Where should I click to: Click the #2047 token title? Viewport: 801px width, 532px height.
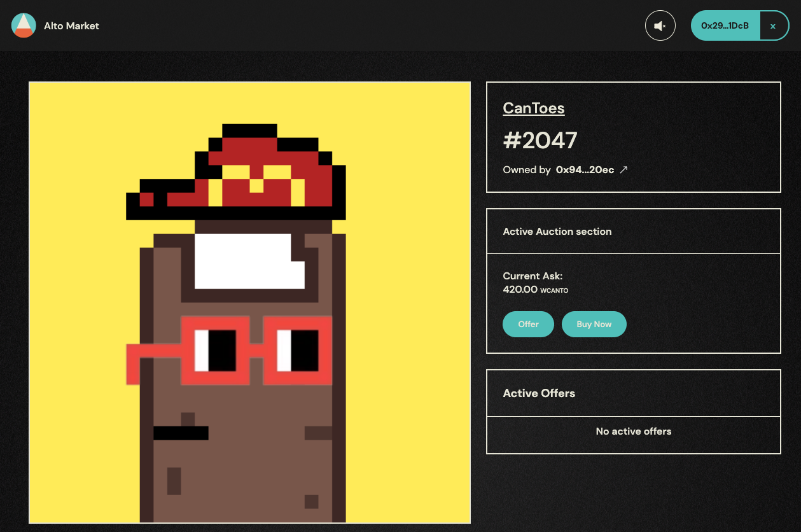pos(540,140)
